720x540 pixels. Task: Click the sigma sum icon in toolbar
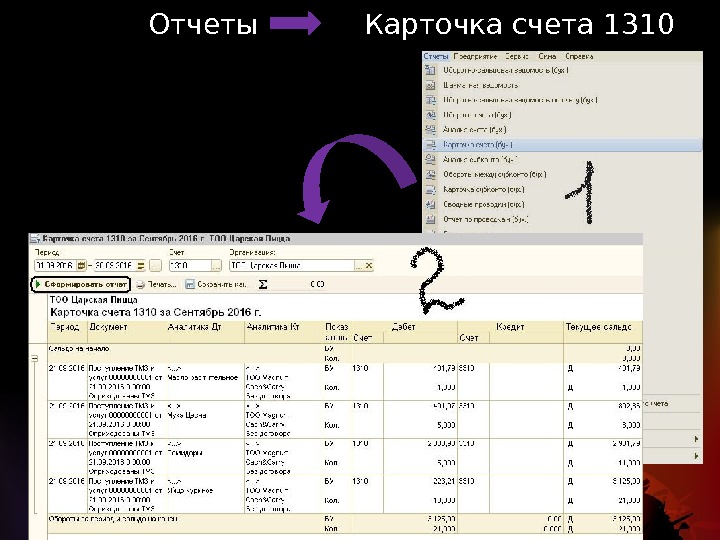[x=263, y=285]
